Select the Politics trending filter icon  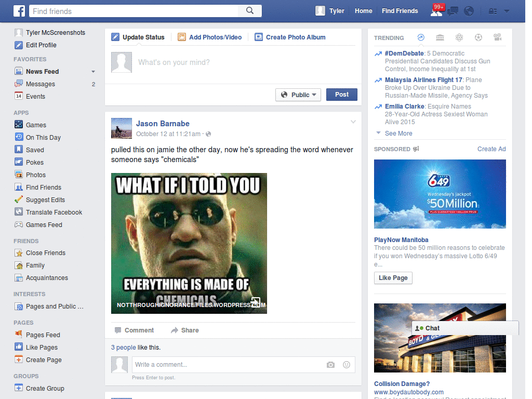440,37
